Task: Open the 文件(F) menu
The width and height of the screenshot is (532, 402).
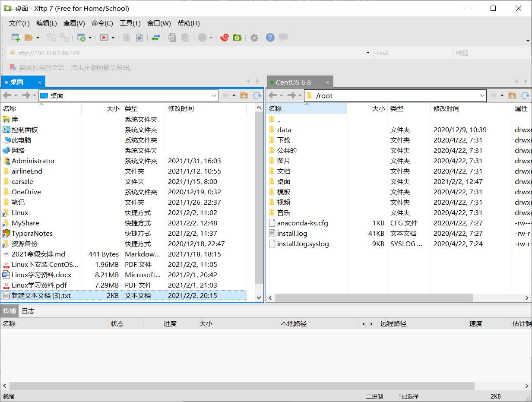Action: click(19, 23)
